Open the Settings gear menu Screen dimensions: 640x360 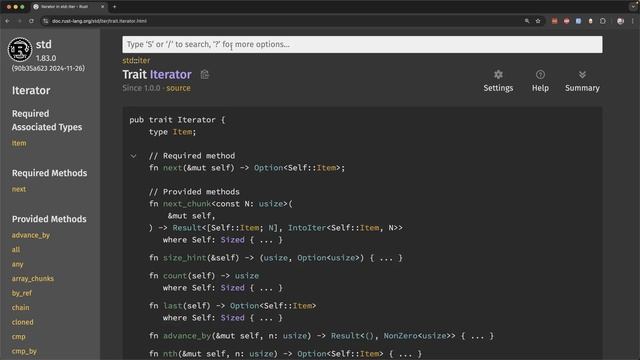(498, 81)
